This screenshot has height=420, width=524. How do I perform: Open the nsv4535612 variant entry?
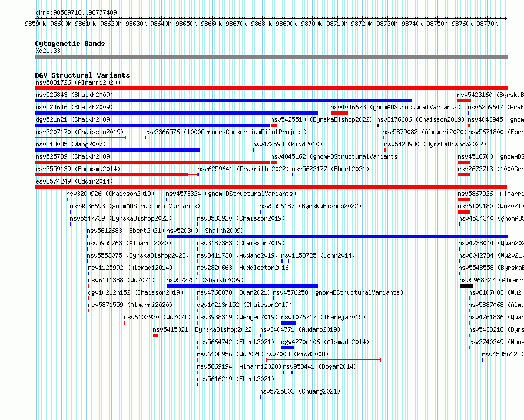pos(503,354)
